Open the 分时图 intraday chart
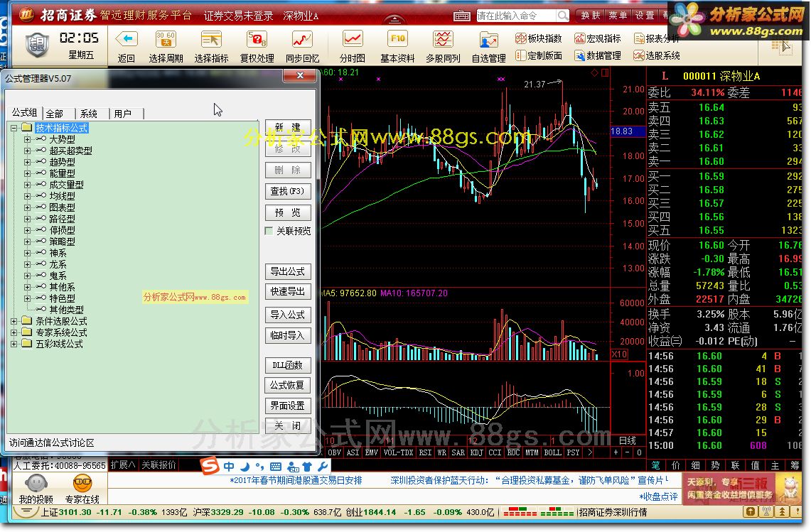The image size is (811, 532). click(x=353, y=39)
